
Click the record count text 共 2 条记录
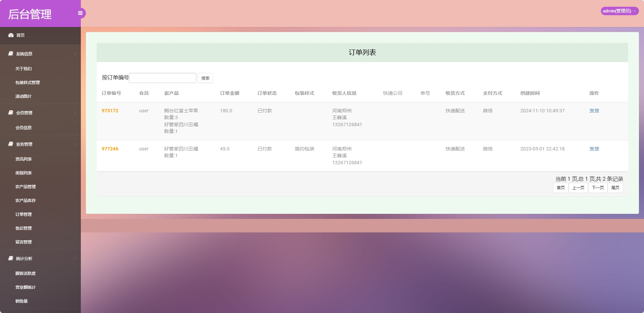click(x=609, y=179)
